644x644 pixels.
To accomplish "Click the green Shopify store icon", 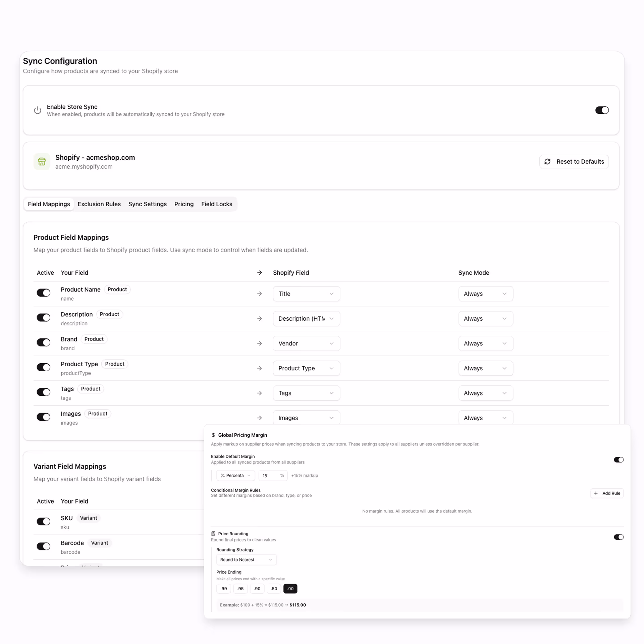I will [x=42, y=162].
